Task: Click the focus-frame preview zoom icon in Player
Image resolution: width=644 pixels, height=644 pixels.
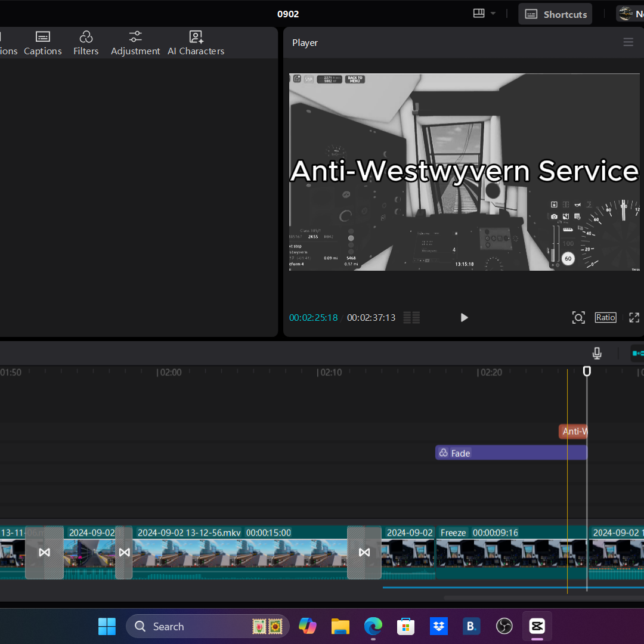Action: [578, 318]
